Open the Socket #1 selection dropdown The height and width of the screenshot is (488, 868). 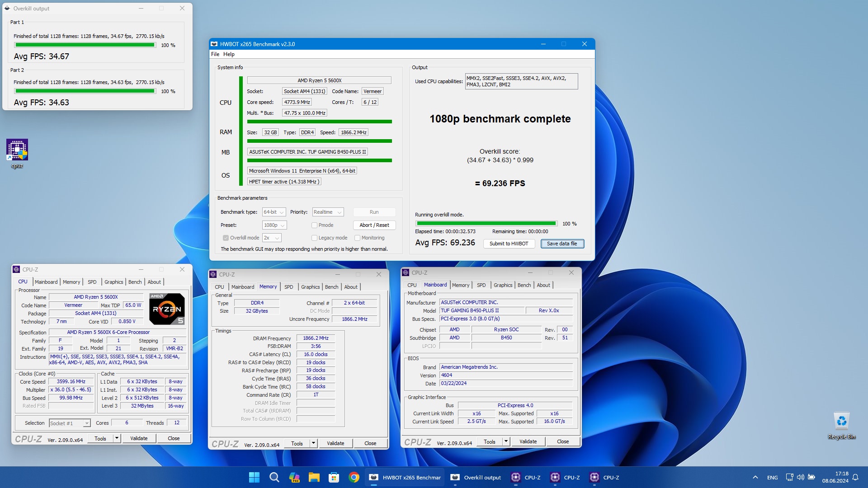(x=70, y=423)
